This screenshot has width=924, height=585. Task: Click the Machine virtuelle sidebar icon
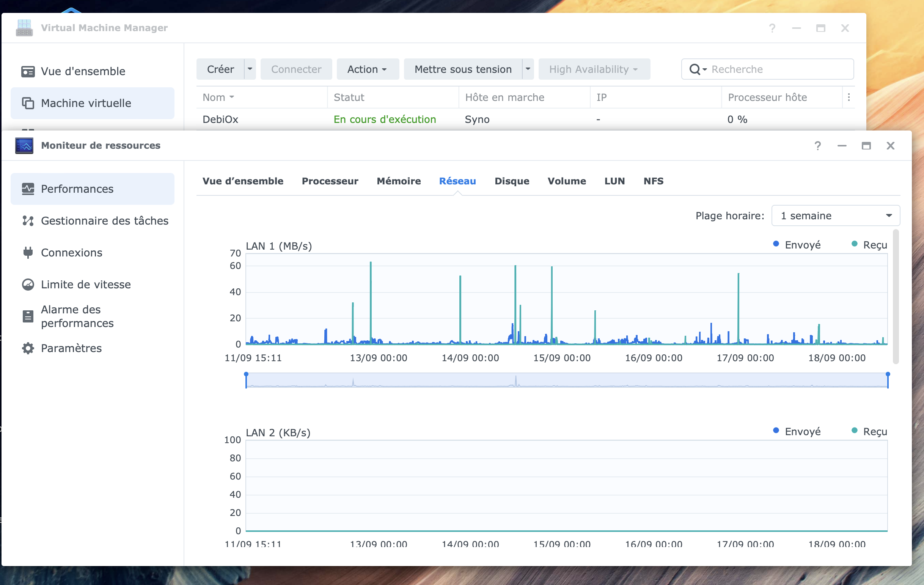point(28,103)
